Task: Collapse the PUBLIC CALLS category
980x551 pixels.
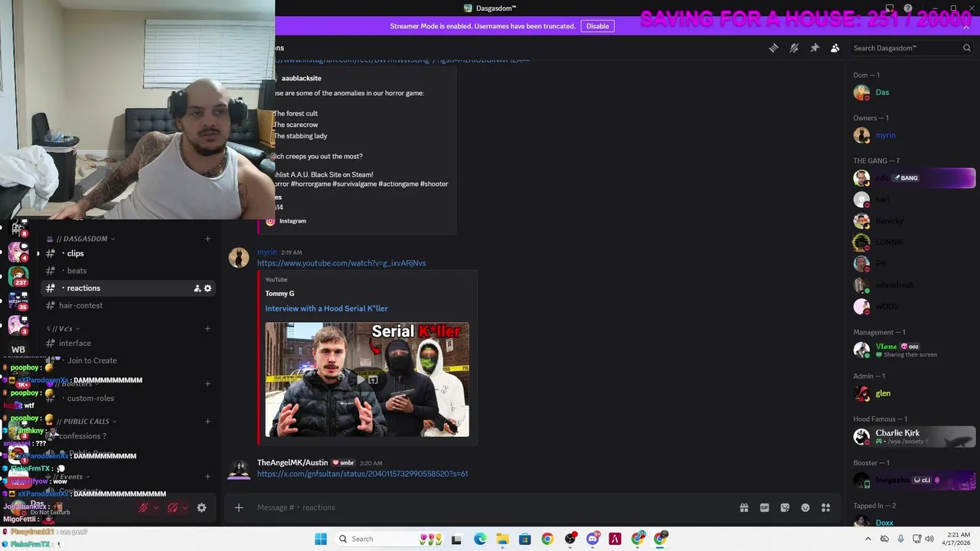Action: click(87, 422)
